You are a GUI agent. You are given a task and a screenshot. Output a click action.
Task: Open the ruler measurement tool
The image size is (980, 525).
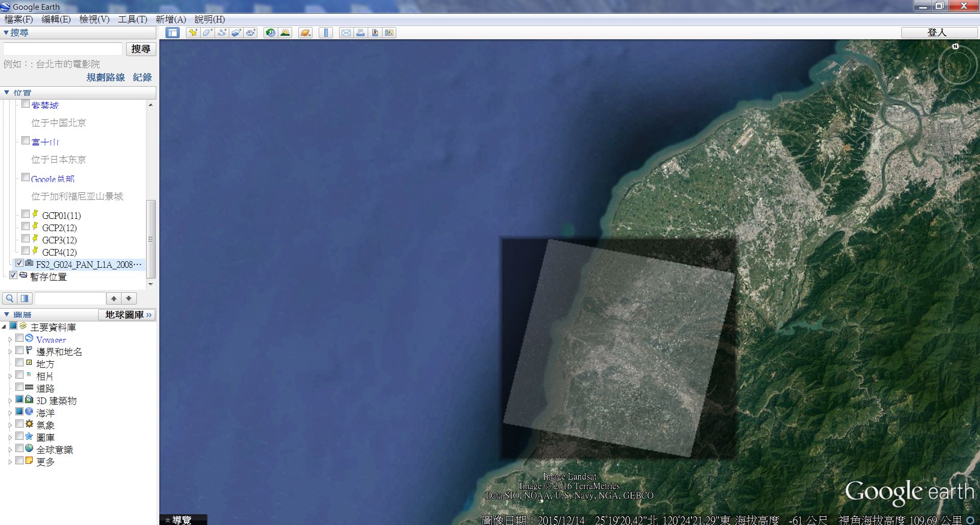[326, 33]
